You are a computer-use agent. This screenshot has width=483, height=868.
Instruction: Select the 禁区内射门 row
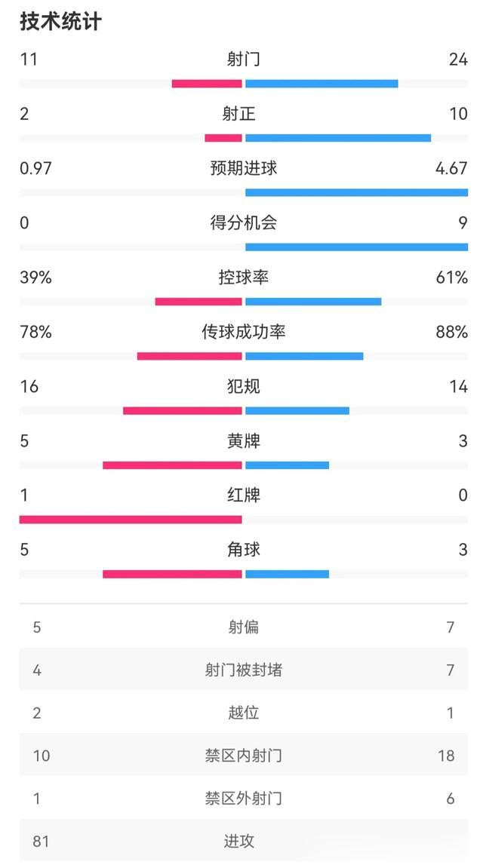pos(243,755)
